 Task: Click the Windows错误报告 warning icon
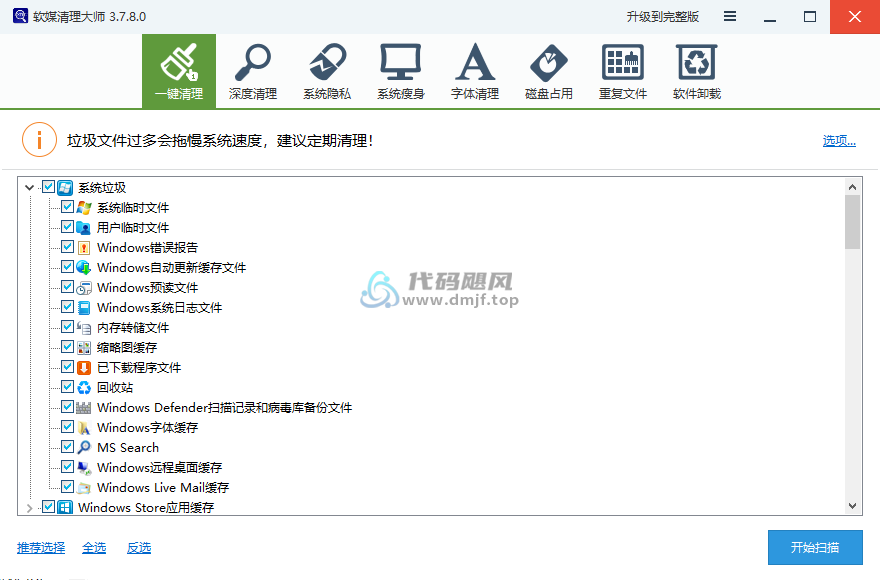point(84,248)
